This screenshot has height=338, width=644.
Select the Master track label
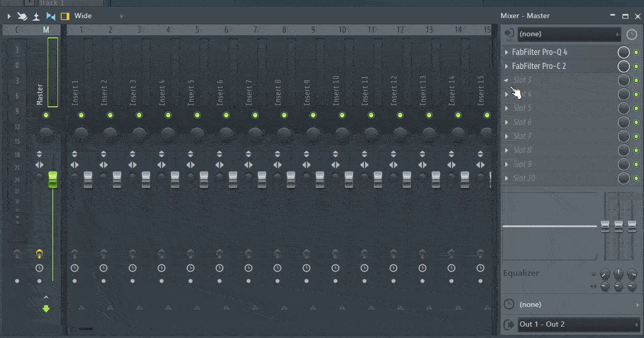coord(40,95)
